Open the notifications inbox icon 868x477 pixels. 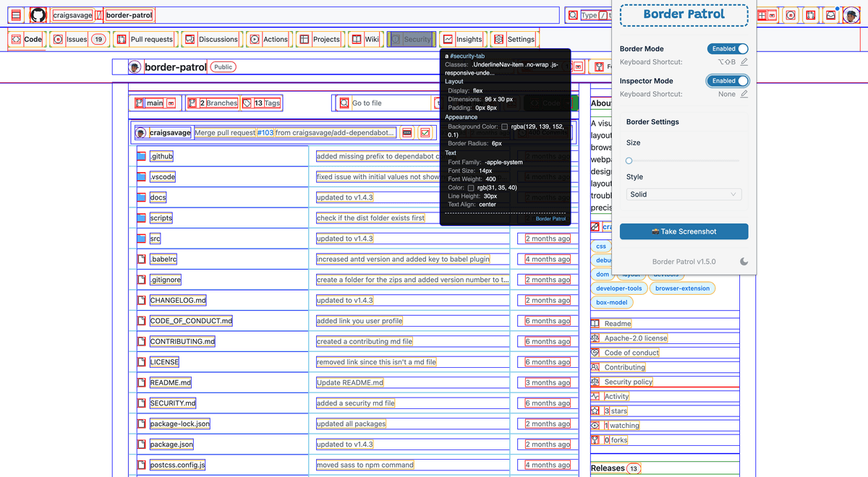(830, 15)
